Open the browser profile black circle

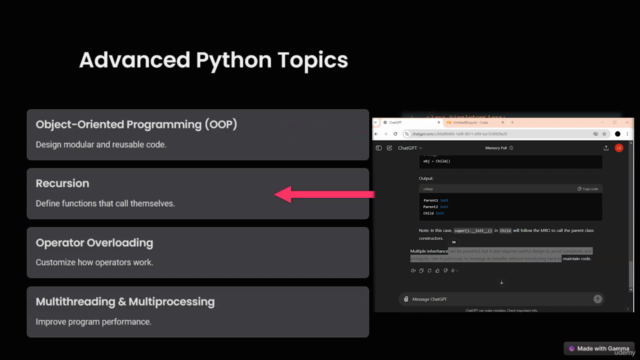[x=618, y=134]
